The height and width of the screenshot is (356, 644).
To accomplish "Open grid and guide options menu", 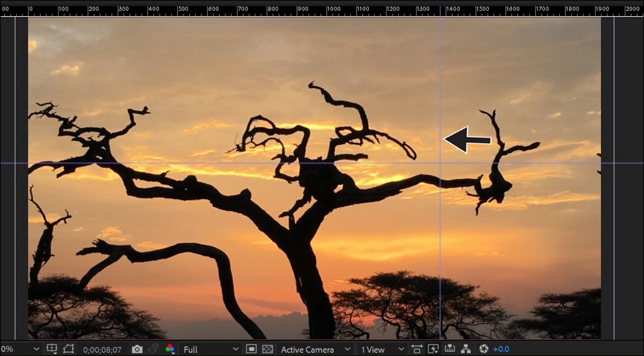I will [x=52, y=349].
